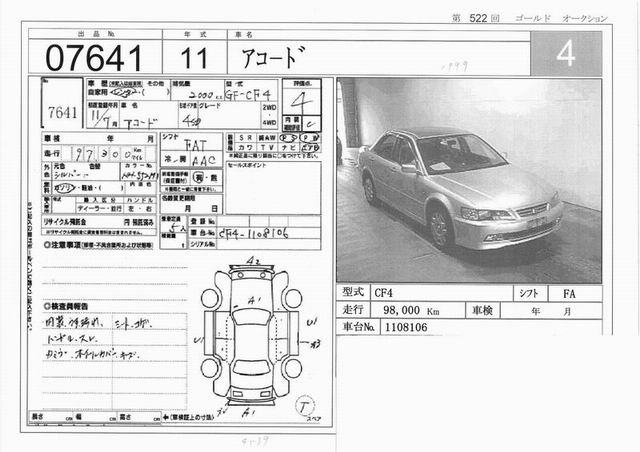Click the handwritten displacement 2000 cc
This screenshot has height=452, width=640.
point(205,95)
